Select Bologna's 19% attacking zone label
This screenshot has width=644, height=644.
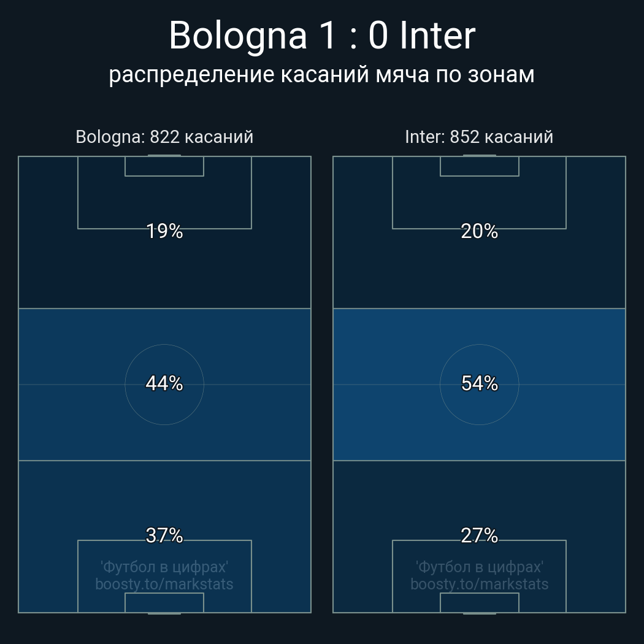pos(164,231)
